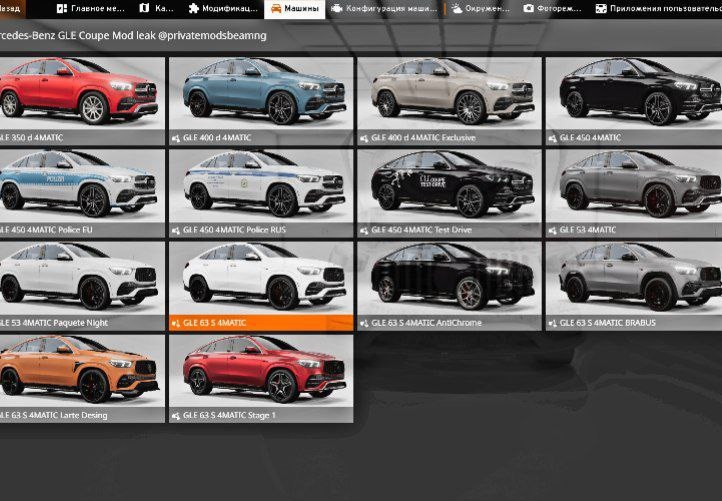Open the Модификации tab
Viewport: 722px width, 501px height.
(225, 9)
